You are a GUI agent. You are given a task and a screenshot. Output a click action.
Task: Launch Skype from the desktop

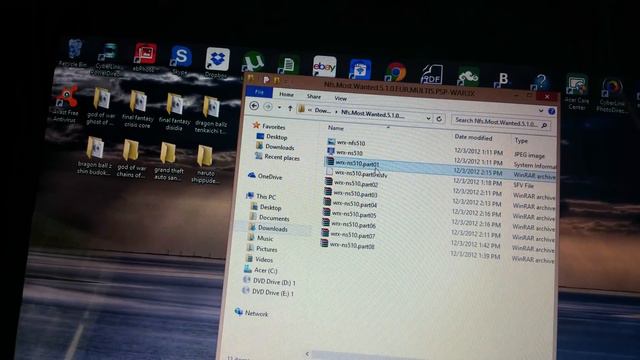(x=181, y=60)
